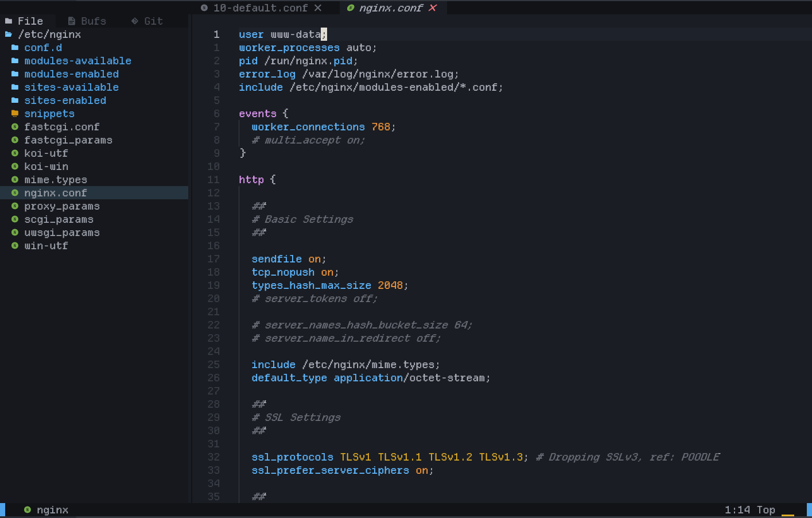Screen dimensions: 812x518
Task: Click the types_hash_max_size value 2048
Action: pyautogui.click(x=390, y=285)
